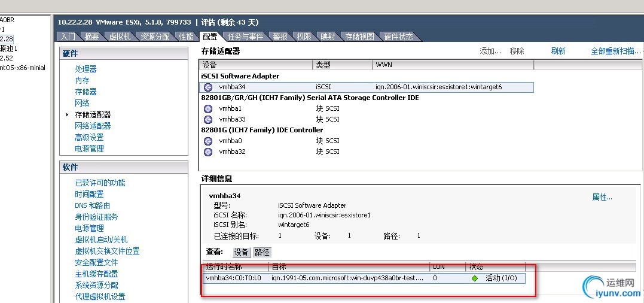The image size is (644, 303).
Task: Open 电源管理 under hardware section
Action: [x=89, y=149]
